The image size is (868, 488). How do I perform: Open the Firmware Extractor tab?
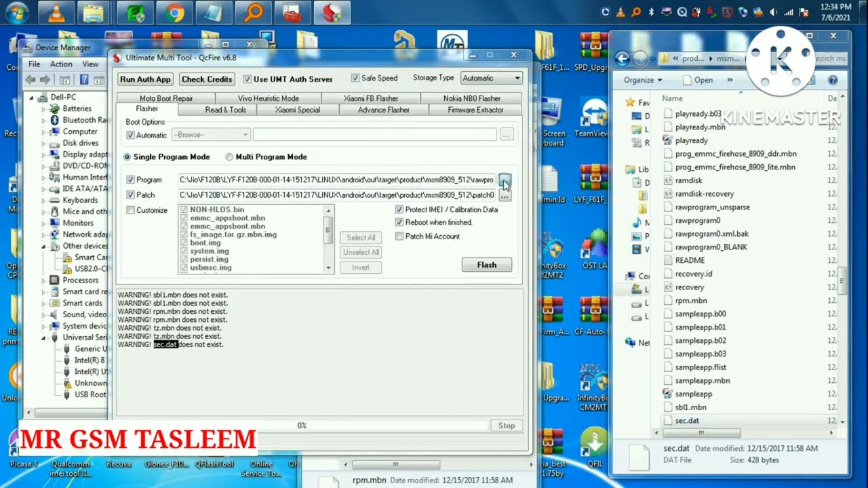point(475,110)
